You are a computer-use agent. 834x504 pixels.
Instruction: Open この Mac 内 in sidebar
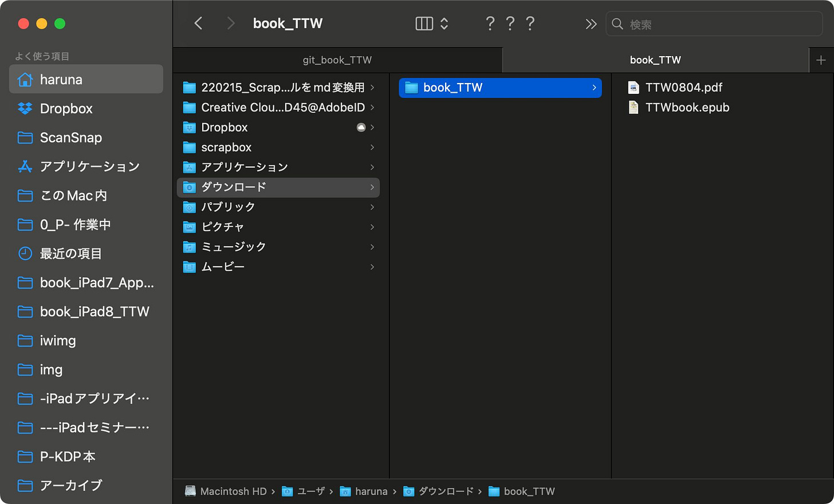pyautogui.click(x=86, y=195)
